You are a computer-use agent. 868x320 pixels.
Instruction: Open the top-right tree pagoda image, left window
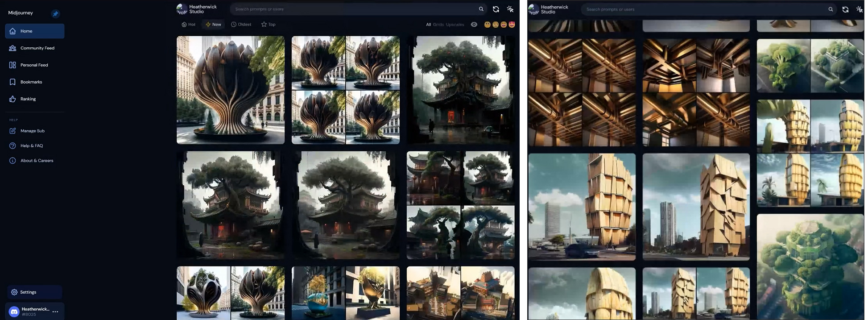tap(461, 90)
